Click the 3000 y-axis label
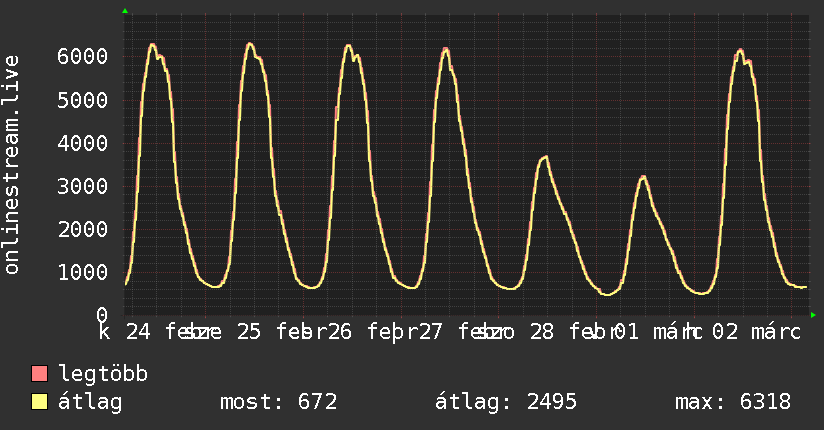Viewport: 824px width, 430px height. point(83,186)
